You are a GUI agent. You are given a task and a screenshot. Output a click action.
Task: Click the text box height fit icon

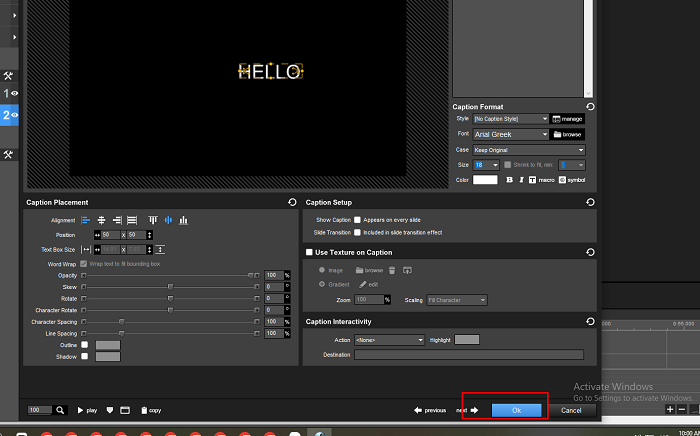click(160, 249)
